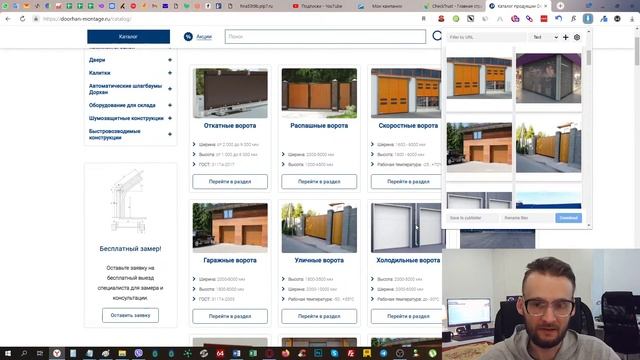Click Перейти в раздел under Скоростные ворота
The height and width of the screenshot is (360, 640).
(407, 182)
